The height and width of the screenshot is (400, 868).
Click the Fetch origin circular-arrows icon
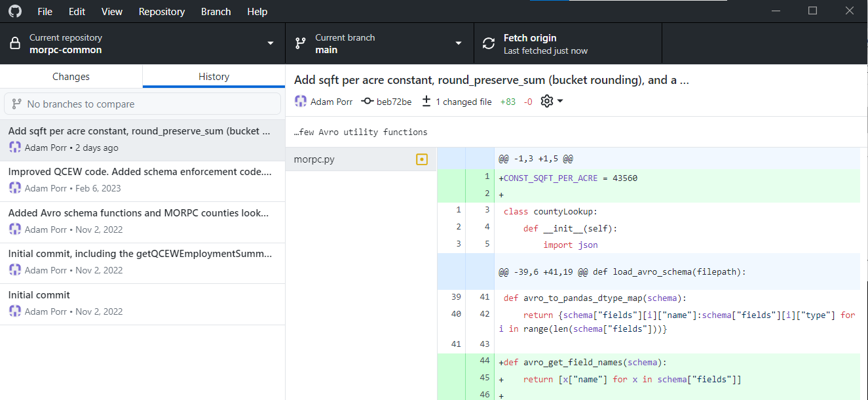pos(488,43)
